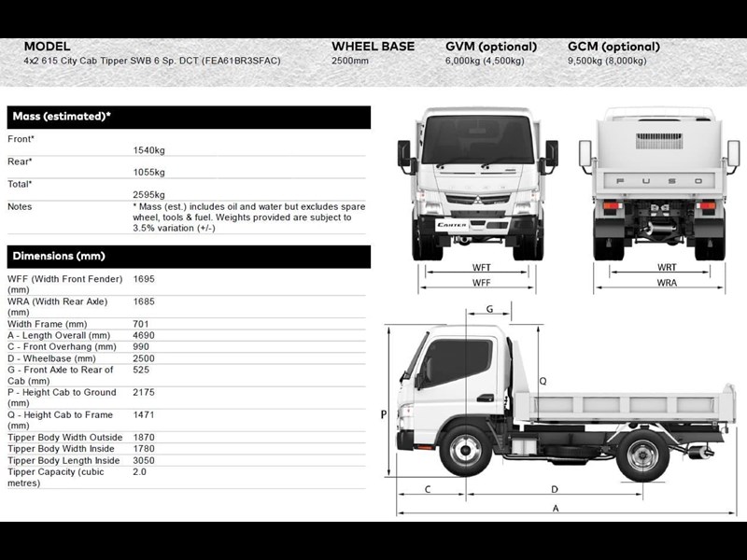Click the A overall length label in the diagram

[x=556, y=509]
